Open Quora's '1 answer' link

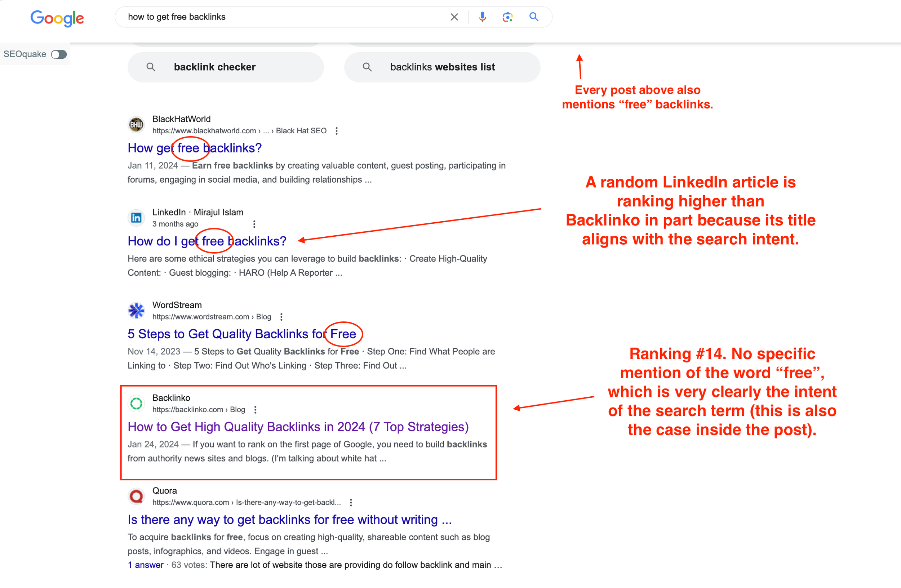pyautogui.click(x=145, y=565)
